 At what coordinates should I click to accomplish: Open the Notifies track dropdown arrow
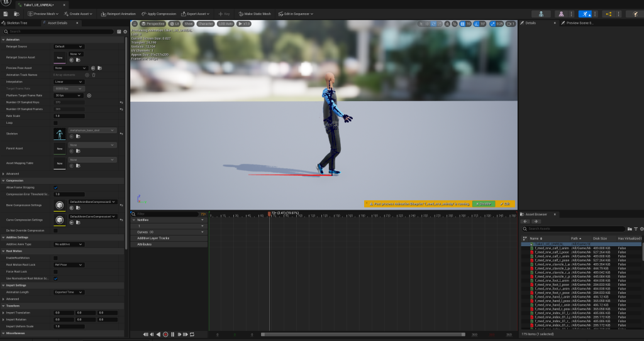202,220
